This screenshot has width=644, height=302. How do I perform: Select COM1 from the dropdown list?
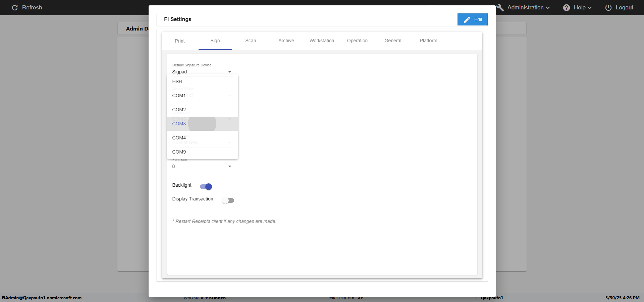click(203, 96)
